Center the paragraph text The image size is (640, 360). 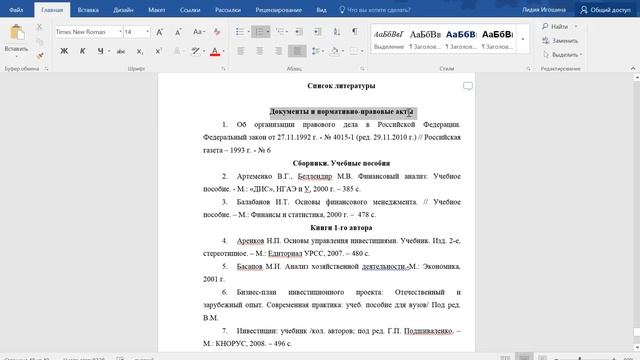[x=260, y=51]
